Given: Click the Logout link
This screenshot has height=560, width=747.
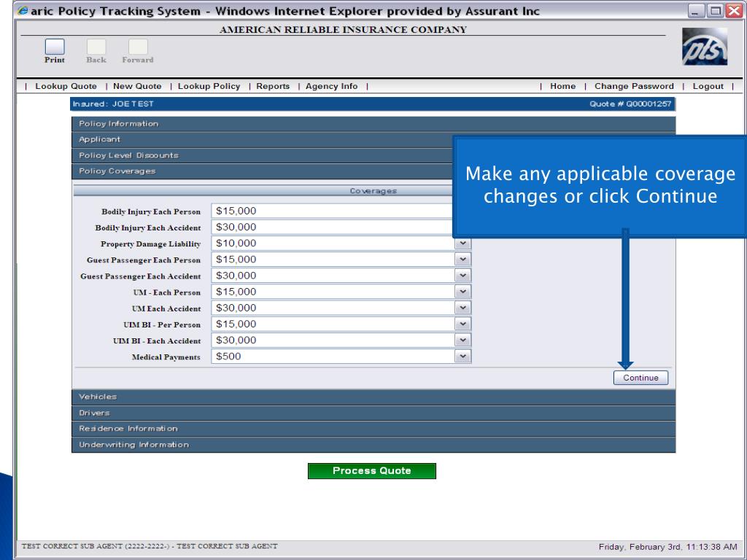Looking at the screenshot, I should coord(708,86).
